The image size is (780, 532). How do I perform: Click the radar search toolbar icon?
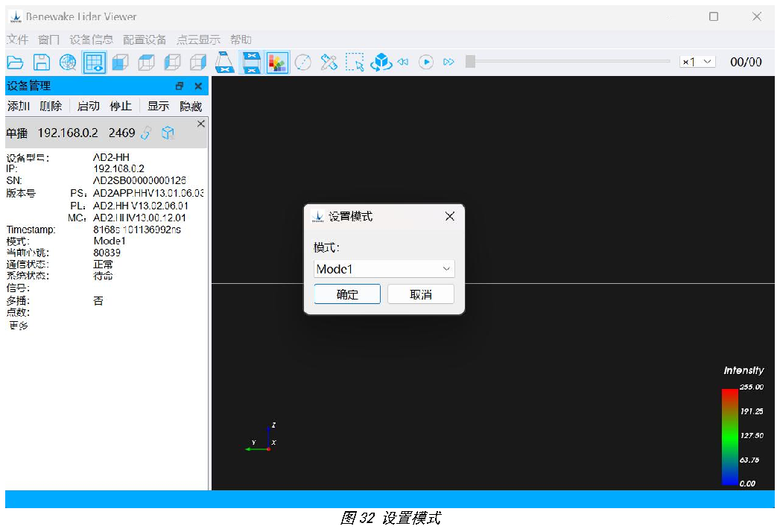(x=68, y=62)
